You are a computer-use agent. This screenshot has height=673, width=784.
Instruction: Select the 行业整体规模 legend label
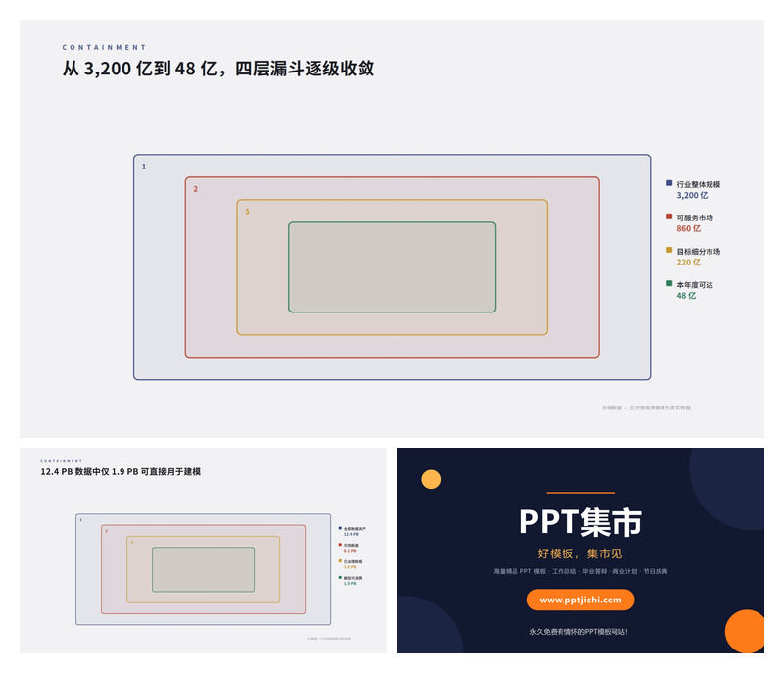coord(699,184)
